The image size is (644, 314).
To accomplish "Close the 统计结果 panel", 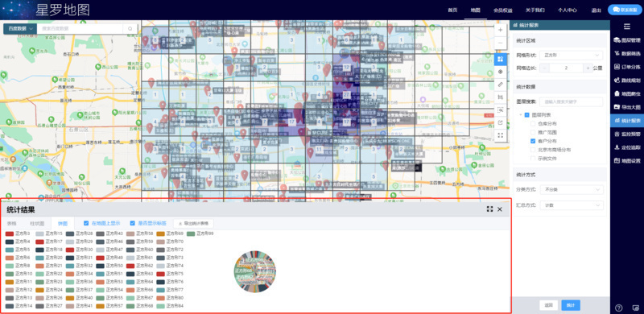I will tap(500, 209).
